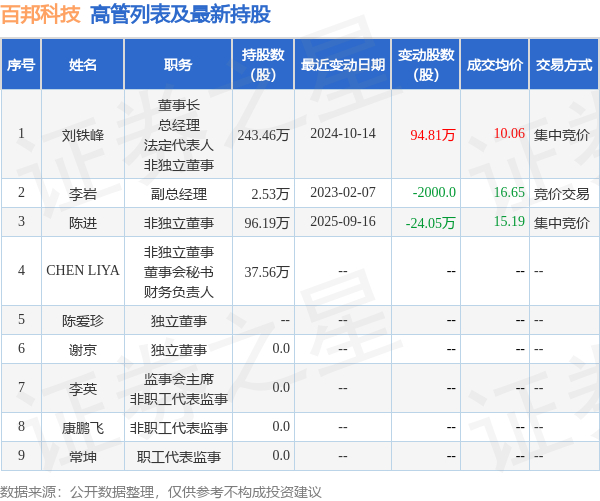Click 独立董事 in 谢京's row

179,350
